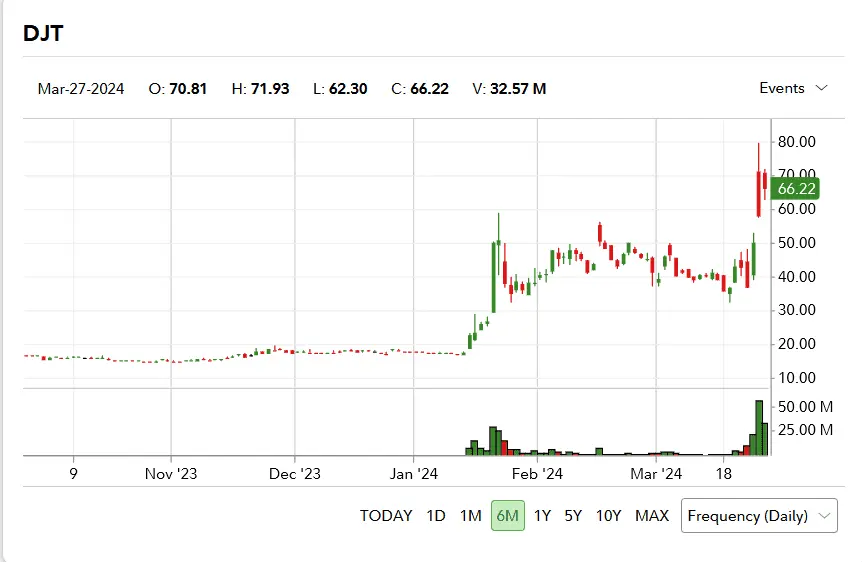
Task: Click the 50.00 price axis label
Action: tap(797, 243)
